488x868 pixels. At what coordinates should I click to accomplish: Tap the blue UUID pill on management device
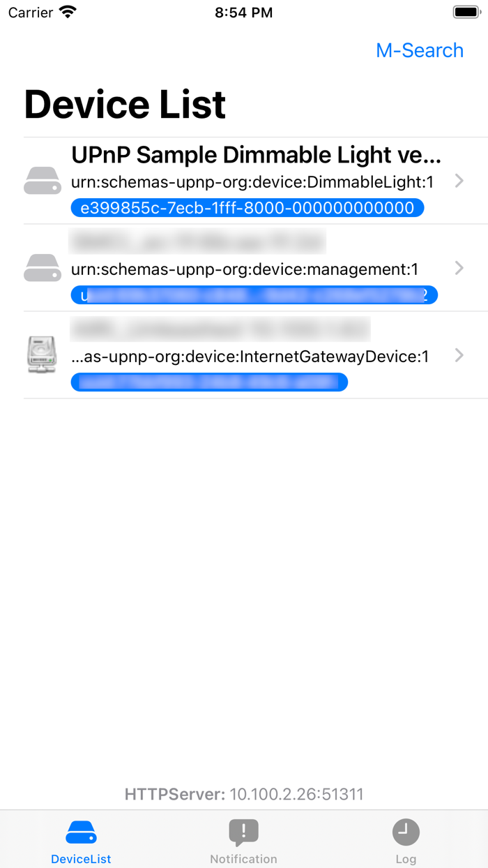point(254,294)
